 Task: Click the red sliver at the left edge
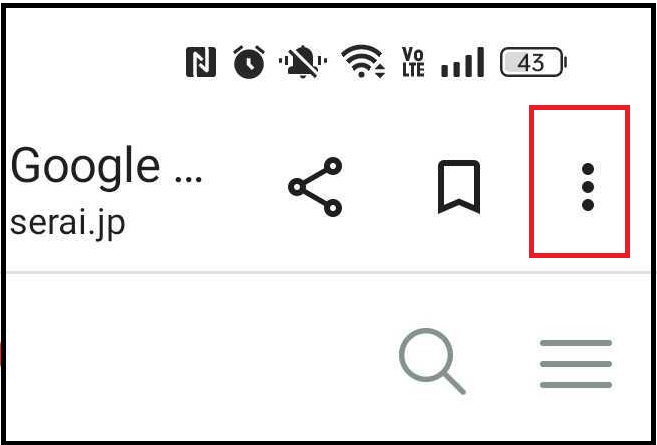(1, 354)
